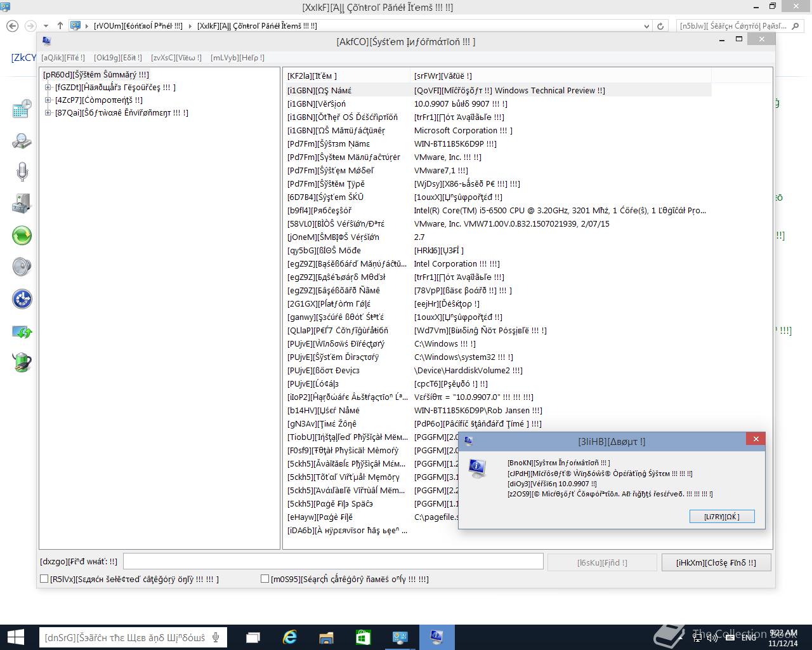Expand Hardware Resources tree node
Viewport: 812px width, 650px height.
[48, 88]
